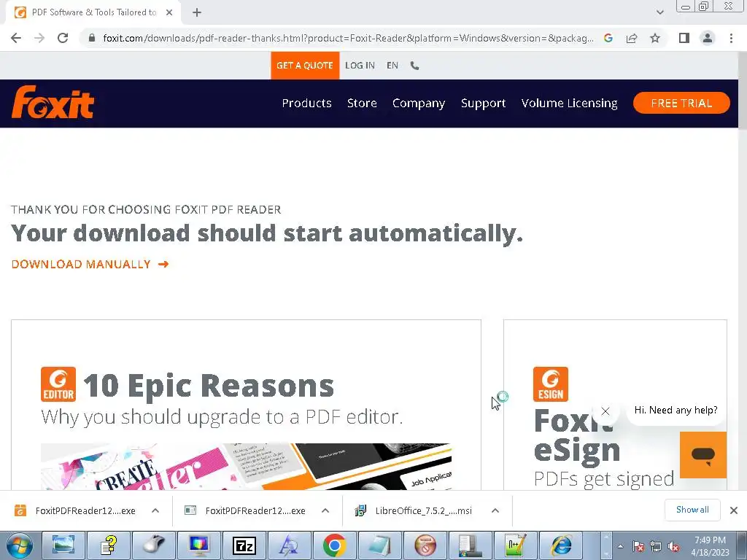This screenshot has height=560, width=747.
Task: Click the browser forward arrow
Action: tap(39, 38)
